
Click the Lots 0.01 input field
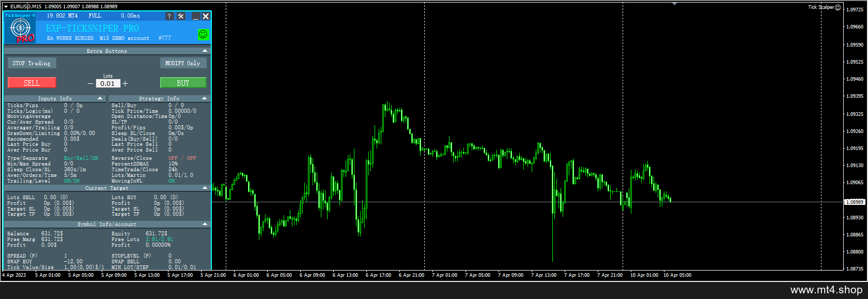107,83
